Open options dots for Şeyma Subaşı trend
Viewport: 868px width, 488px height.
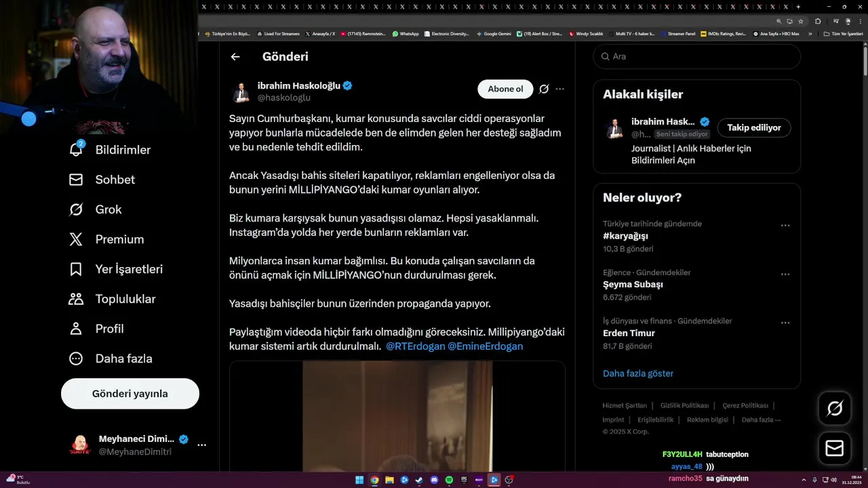[785, 274]
